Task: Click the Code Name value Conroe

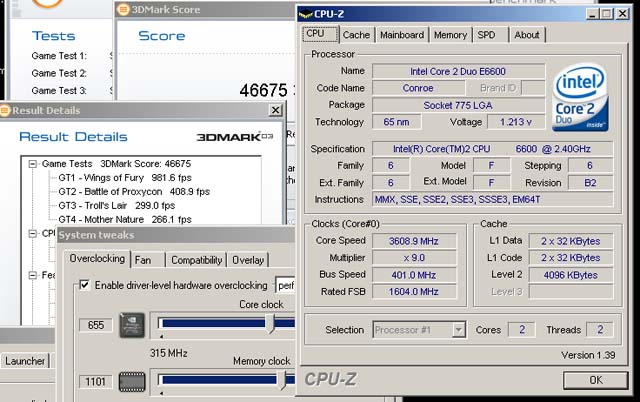Action: click(x=418, y=88)
